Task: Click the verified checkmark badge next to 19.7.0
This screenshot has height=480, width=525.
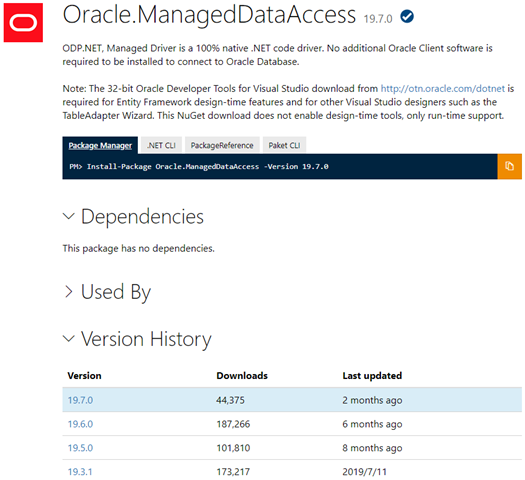Action: (x=407, y=16)
